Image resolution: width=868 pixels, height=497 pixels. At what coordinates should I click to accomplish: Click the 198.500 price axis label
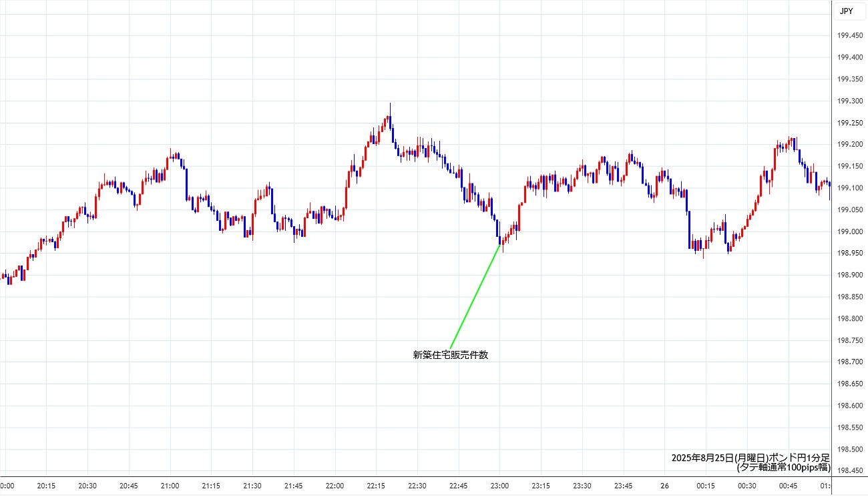click(x=849, y=450)
